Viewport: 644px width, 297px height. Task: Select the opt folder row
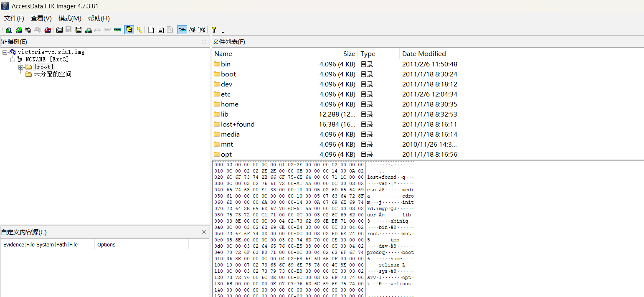point(337,155)
